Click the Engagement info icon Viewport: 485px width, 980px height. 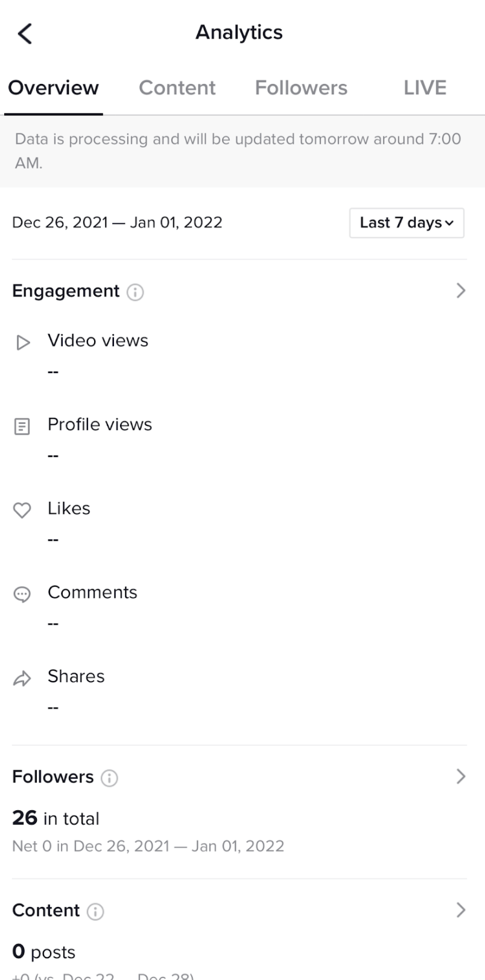(x=135, y=293)
